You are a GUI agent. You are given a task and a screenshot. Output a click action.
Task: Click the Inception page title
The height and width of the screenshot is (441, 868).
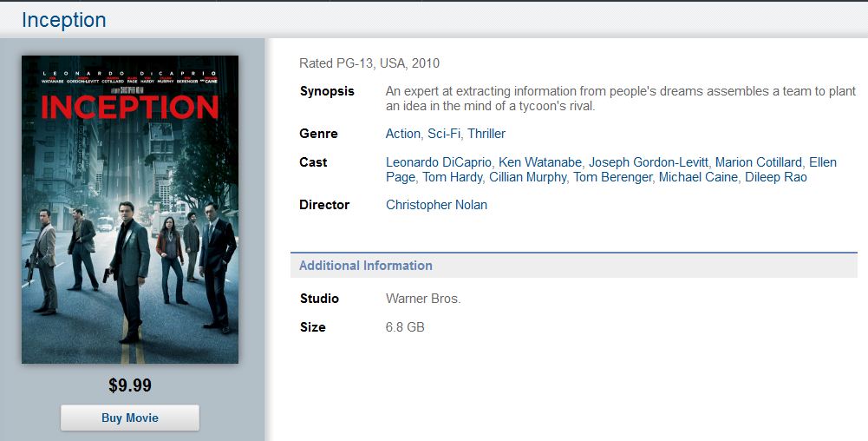pos(63,20)
